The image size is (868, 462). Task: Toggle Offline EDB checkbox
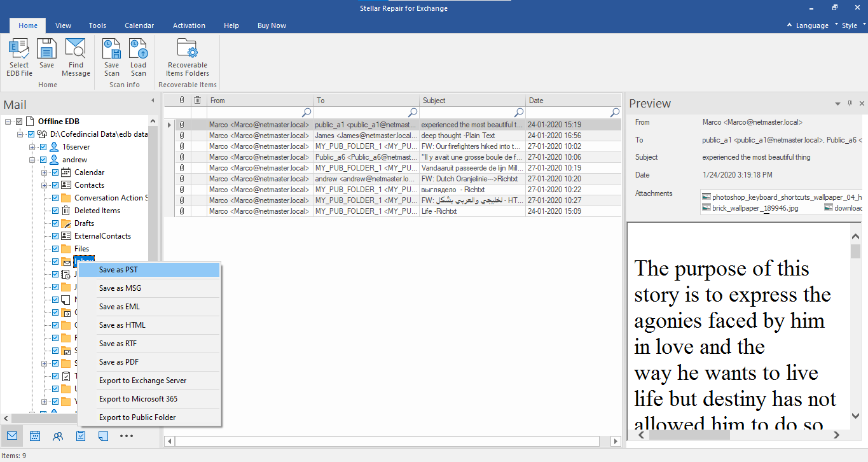(x=19, y=122)
